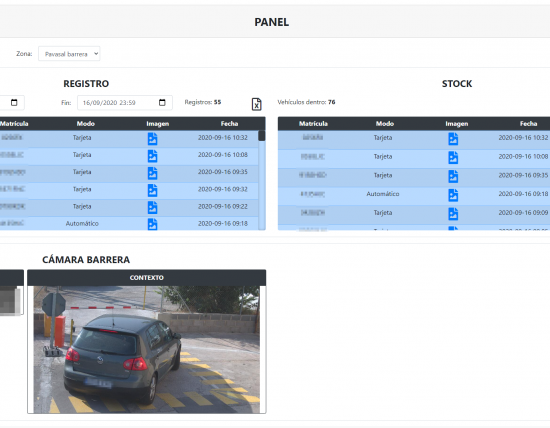This screenshot has width=550, height=428.
Task: Click the Contexto camera car image
Action: tap(147, 349)
